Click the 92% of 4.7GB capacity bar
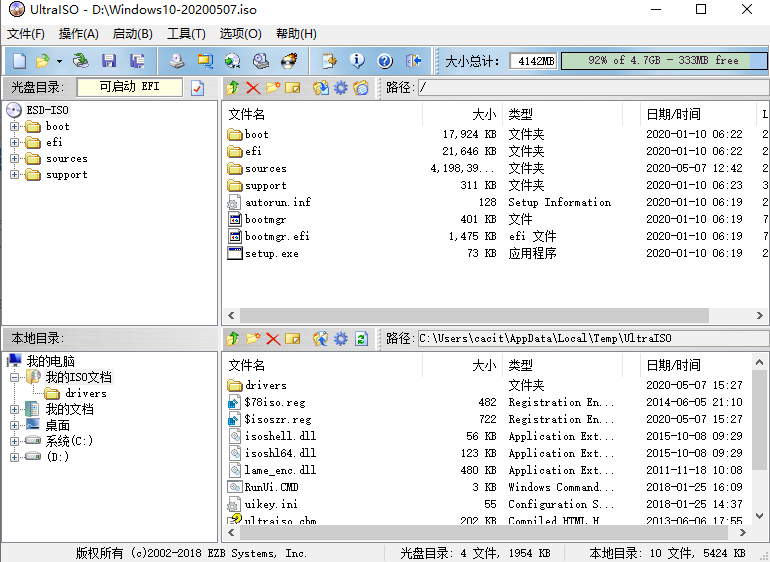 click(x=663, y=61)
